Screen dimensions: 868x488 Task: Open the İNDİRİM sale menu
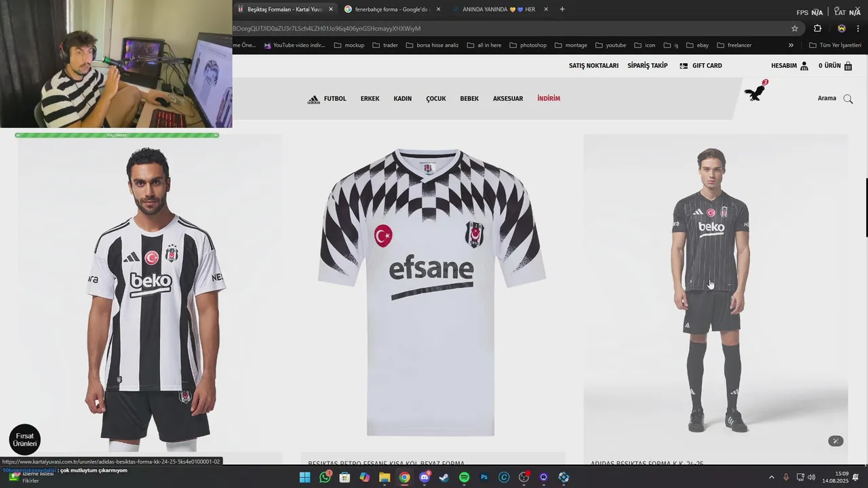[549, 99]
